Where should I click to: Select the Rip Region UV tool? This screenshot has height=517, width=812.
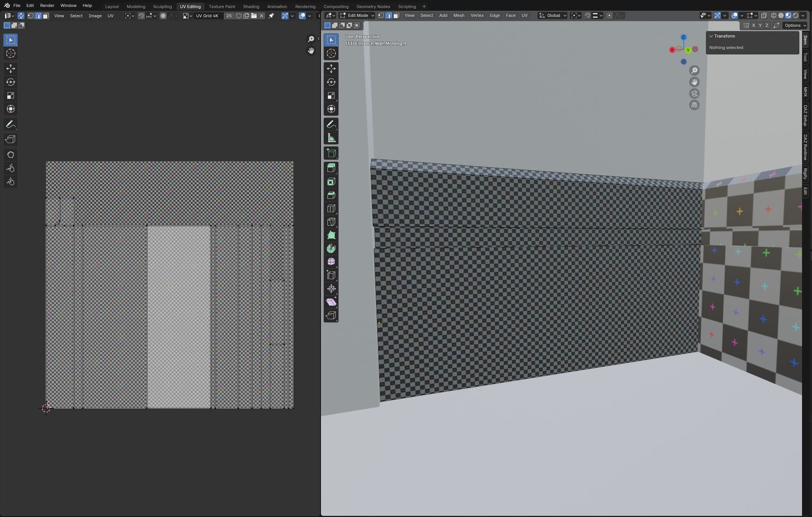pyautogui.click(x=11, y=139)
